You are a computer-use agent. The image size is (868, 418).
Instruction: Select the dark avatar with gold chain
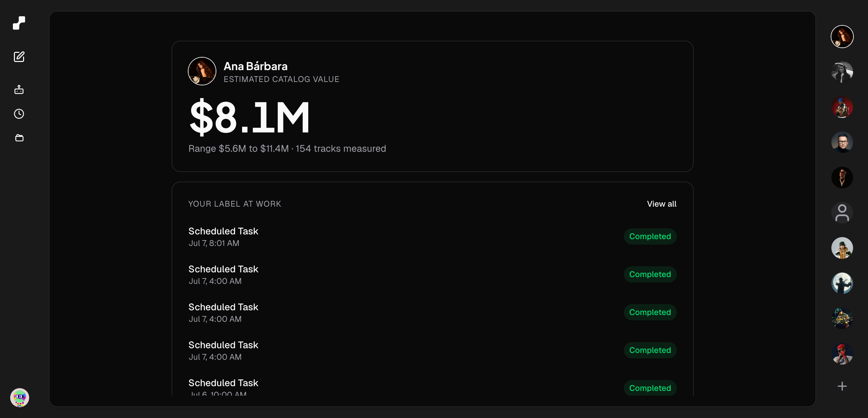pyautogui.click(x=842, y=177)
